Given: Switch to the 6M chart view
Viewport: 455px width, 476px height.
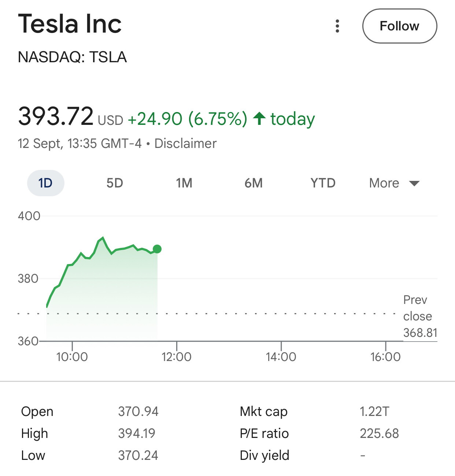Looking at the screenshot, I should pos(254,183).
